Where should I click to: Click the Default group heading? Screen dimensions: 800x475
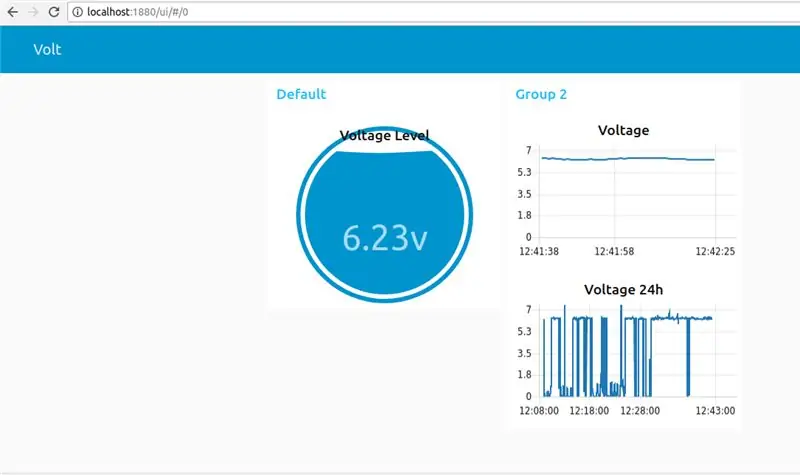(x=301, y=94)
